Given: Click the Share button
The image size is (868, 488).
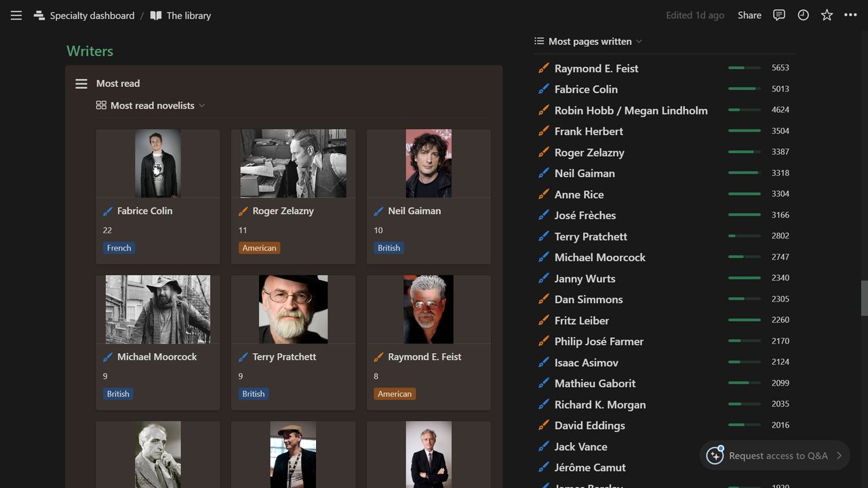Looking at the screenshot, I should point(749,15).
